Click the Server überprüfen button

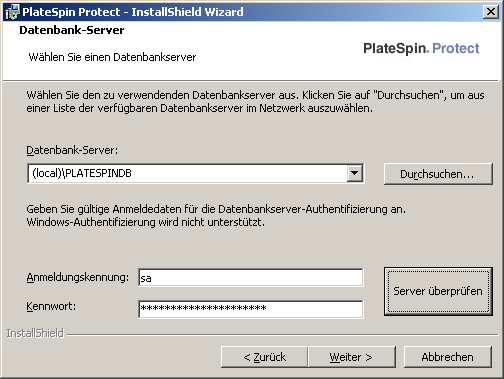[x=438, y=291]
